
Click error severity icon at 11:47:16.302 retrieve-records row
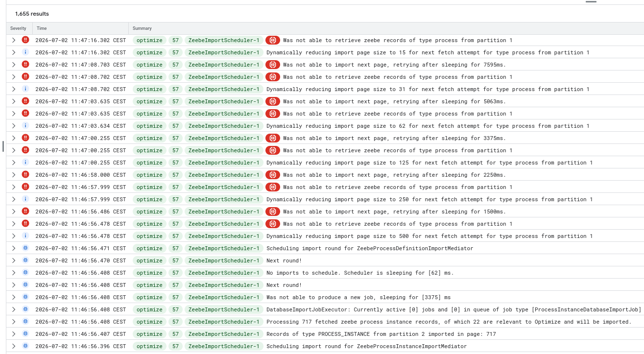point(25,40)
